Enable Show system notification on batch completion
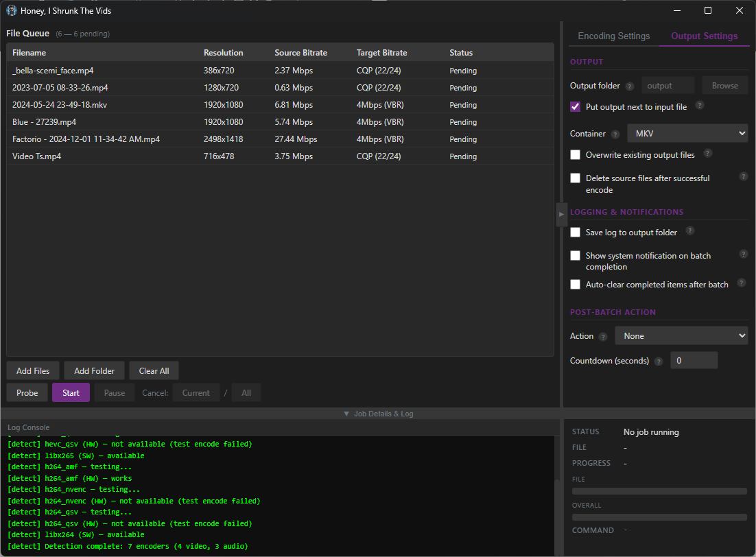The width and height of the screenshot is (756, 557). click(x=576, y=256)
